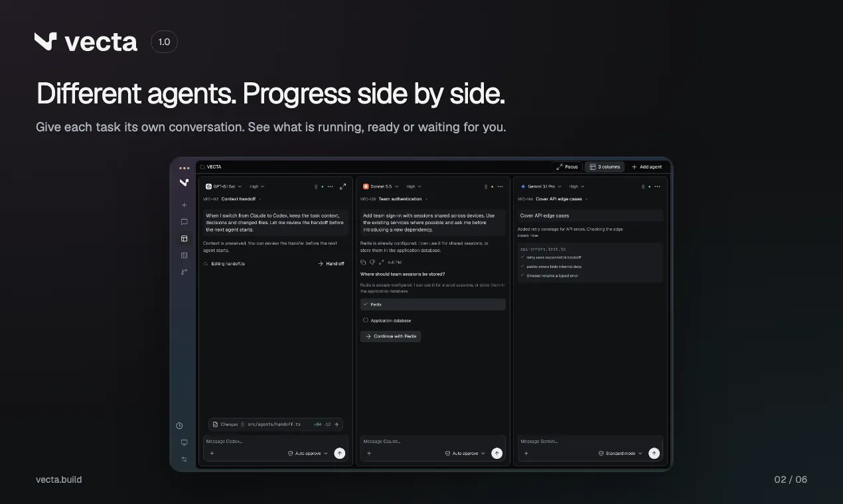The height and width of the screenshot is (504, 843).
Task: Open the more options menu in Context handoff panel
Action: coord(331,186)
